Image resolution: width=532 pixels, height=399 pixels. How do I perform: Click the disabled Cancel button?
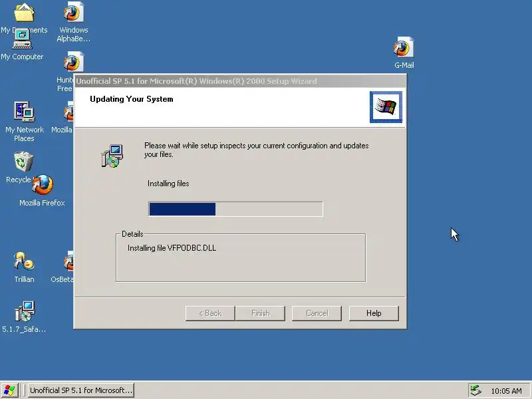[317, 313]
